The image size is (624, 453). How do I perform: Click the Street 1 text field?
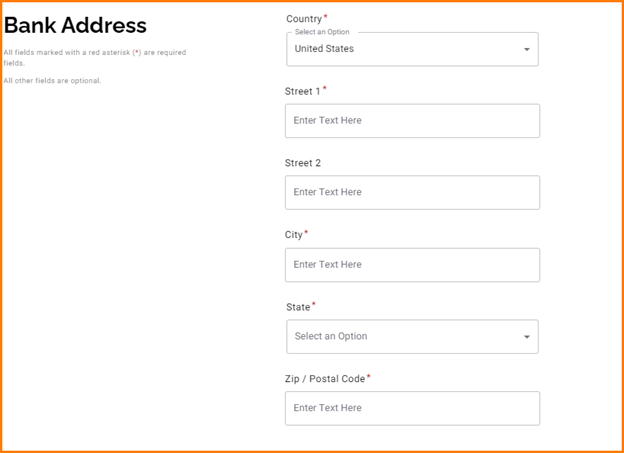pyautogui.click(x=412, y=121)
